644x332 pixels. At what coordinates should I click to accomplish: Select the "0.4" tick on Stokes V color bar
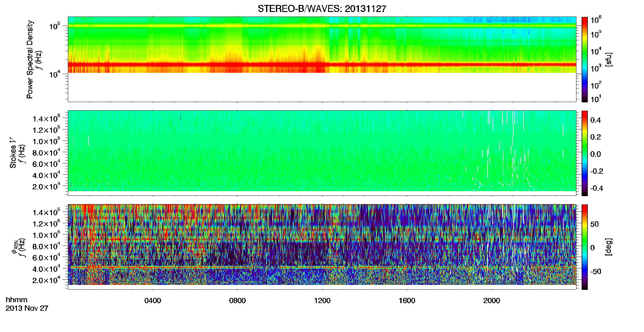pyautogui.click(x=595, y=120)
